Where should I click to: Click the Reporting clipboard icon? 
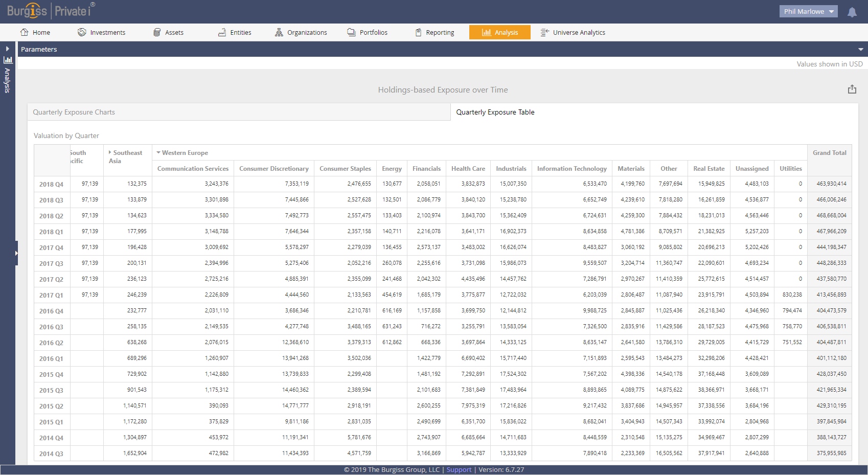[418, 32]
